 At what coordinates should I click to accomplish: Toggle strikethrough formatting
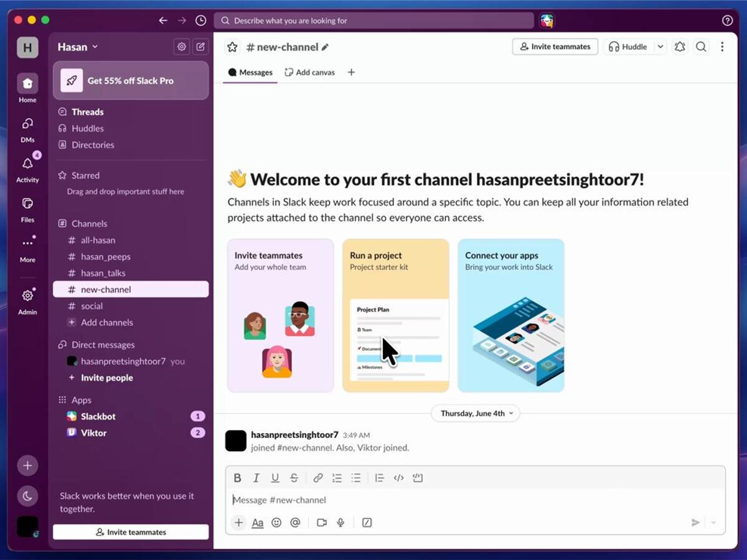point(294,478)
